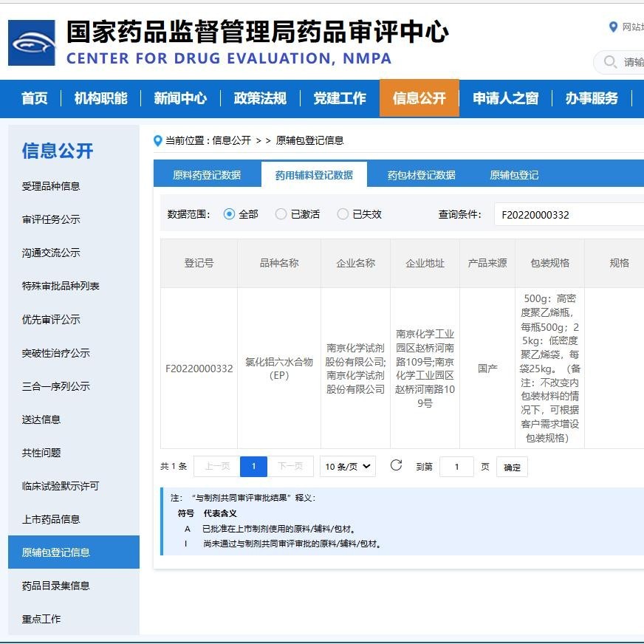Screen dimensions: 644x644
Task: Click the search magnifier icon
Action: click(610, 62)
